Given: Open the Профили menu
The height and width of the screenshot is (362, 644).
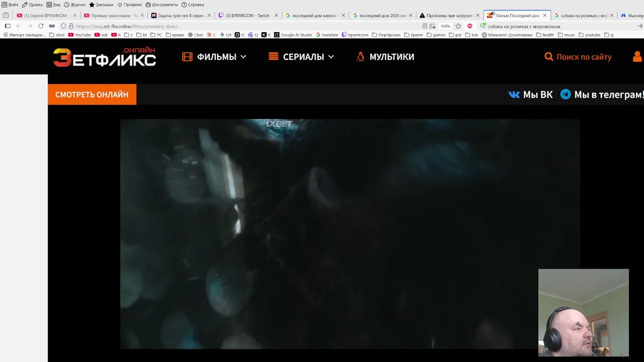Looking at the screenshot, I should (x=130, y=5).
